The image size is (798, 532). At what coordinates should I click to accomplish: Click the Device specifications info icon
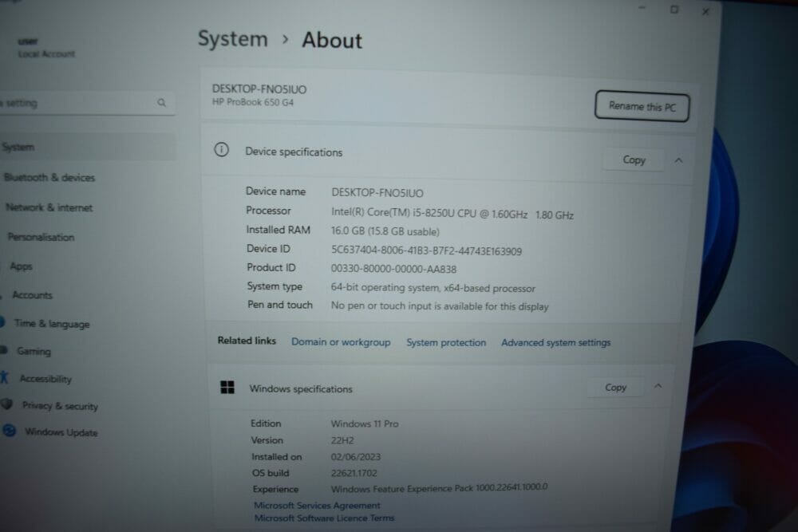221,149
